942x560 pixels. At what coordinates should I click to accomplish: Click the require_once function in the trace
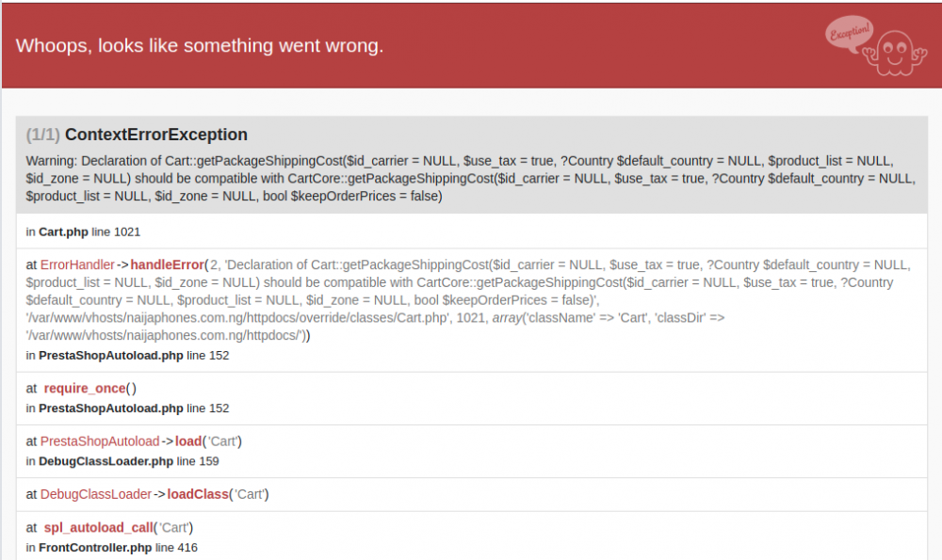85,388
